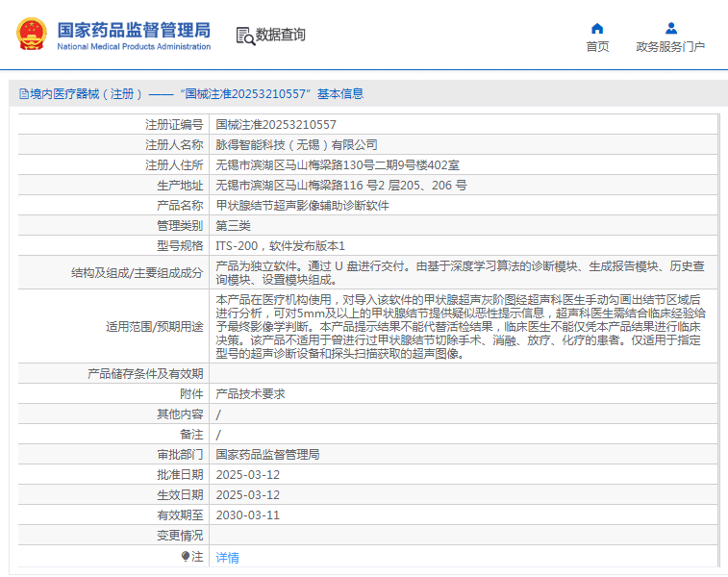The width and height of the screenshot is (728, 577).
Task: Select 生效日期 value 2025-03-12
Action: point(248,495)
